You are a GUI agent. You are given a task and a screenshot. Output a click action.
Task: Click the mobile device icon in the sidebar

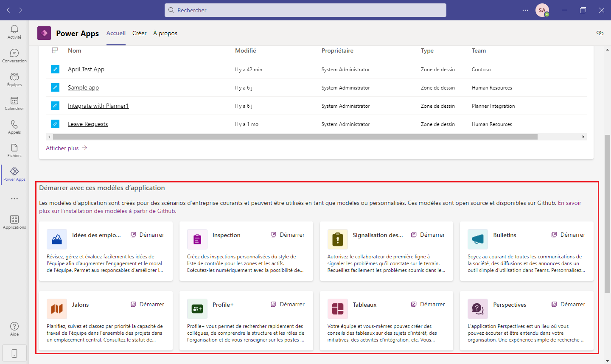point(14,353)
